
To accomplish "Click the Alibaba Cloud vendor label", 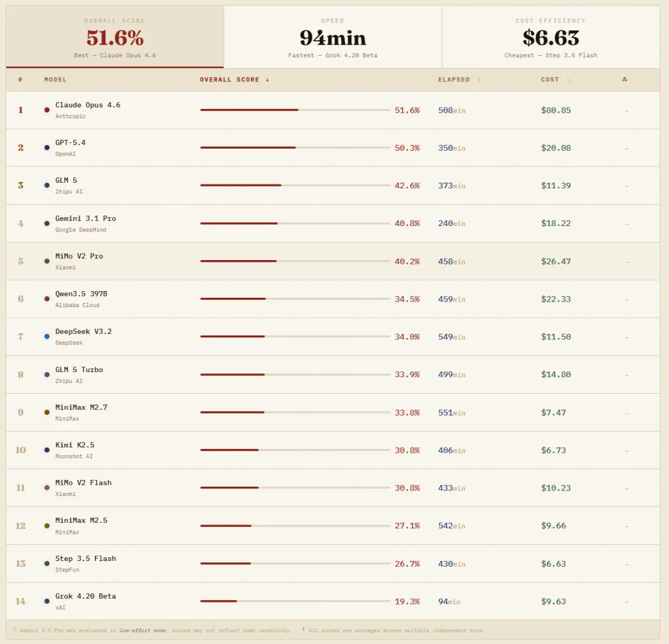I will (77, 305).
